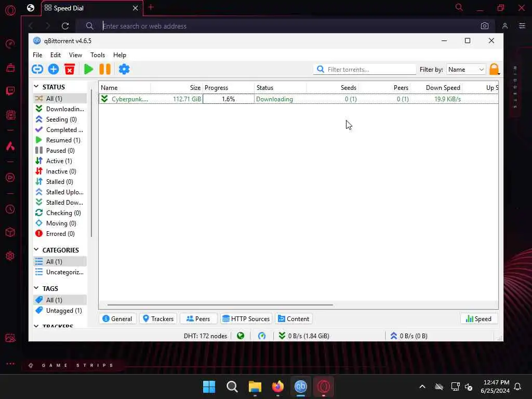The width and height of the screenshot is (532, 399).
Task: Select All (1) under Tags
Action: pos(60,300)
